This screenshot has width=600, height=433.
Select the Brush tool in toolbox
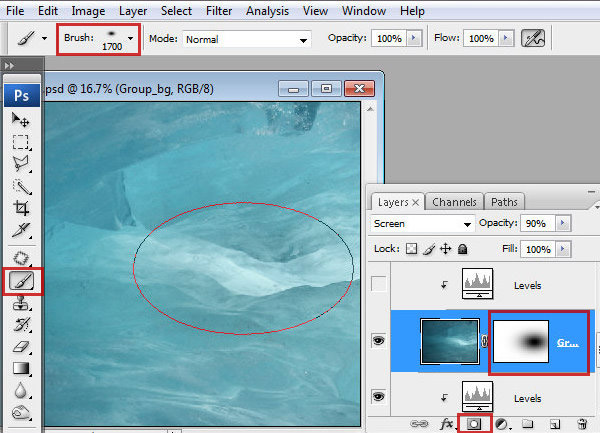pyautogui.click(x=21, y=281)
